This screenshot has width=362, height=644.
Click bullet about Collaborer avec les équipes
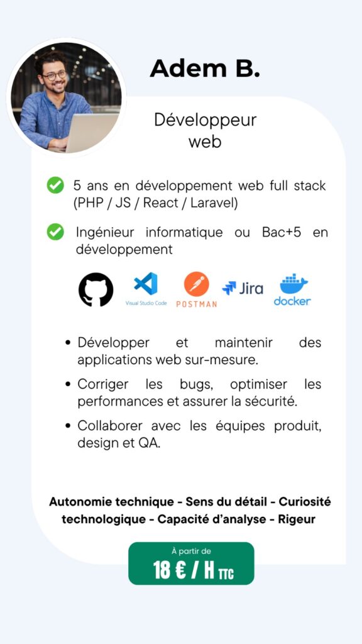point(194,435)
